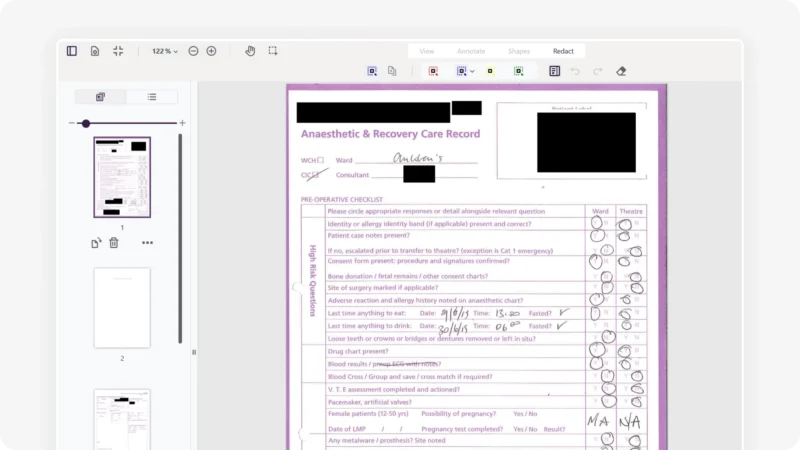Select the green redaction box tool

[518, 71]
